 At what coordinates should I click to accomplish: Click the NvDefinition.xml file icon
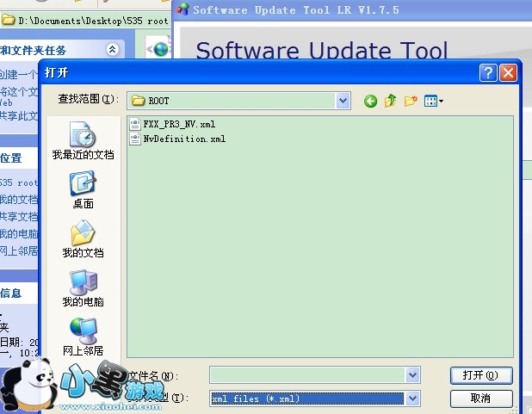(x=134, y=139)
